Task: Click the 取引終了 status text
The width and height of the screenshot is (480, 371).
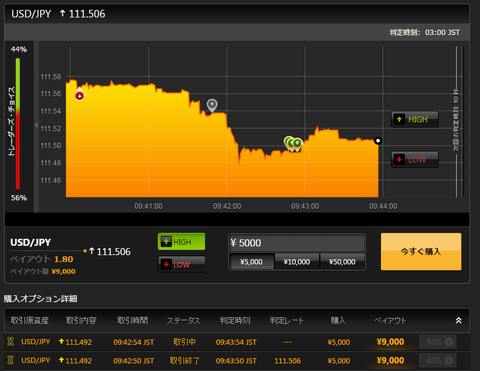Action: tap(185, 360)
